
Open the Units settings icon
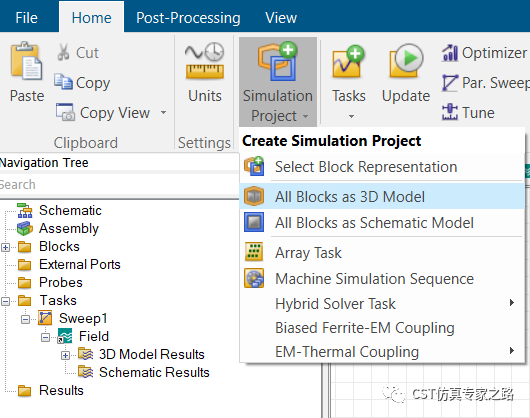tap(204, 61)
